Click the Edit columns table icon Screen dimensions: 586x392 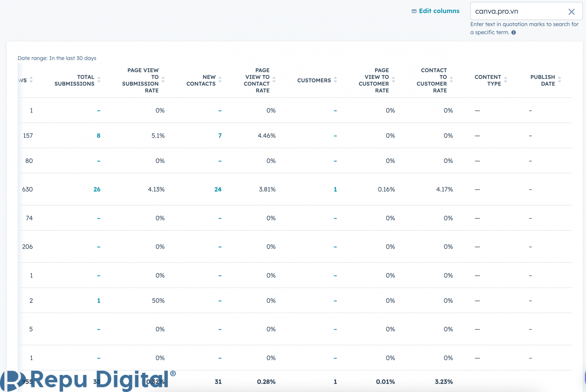click(x=414, y=11)
